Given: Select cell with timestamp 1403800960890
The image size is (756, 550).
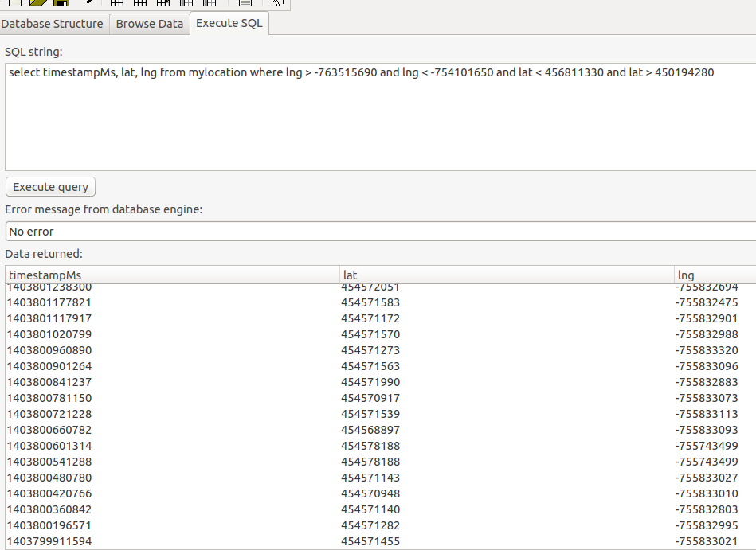Looking at the screenshot, I should [x=172, y=350].
